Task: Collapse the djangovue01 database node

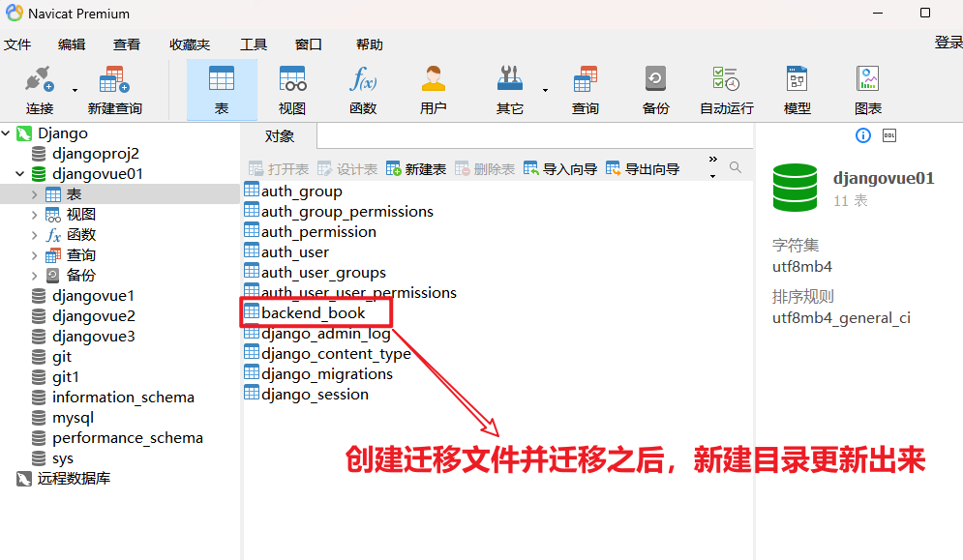Action: pyautogui.click(x=19, y=174)
